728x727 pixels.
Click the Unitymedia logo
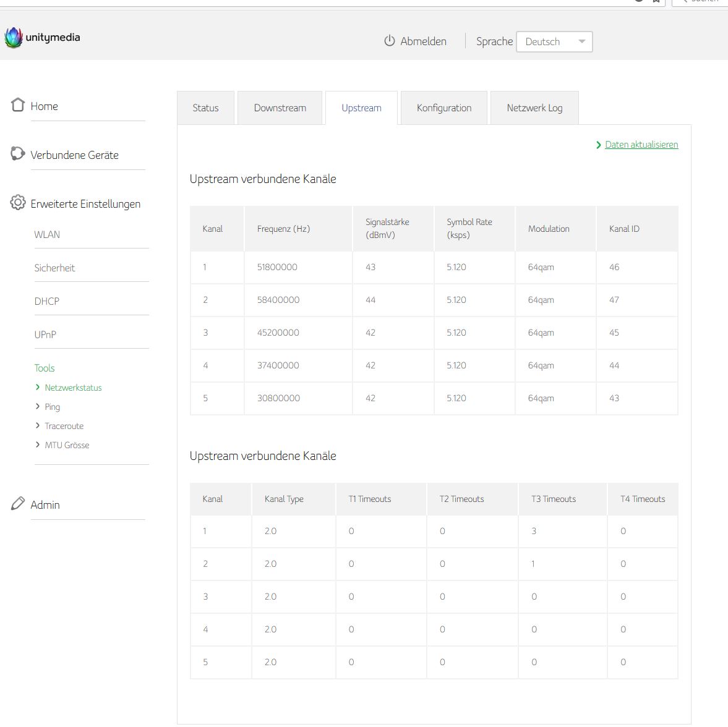42,37
